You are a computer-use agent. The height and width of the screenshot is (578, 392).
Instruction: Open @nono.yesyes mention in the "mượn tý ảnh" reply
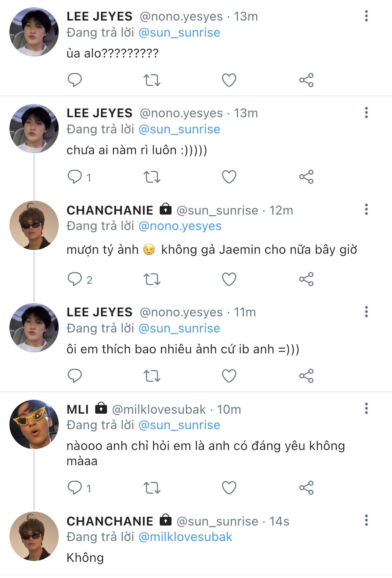click(180, 226)
